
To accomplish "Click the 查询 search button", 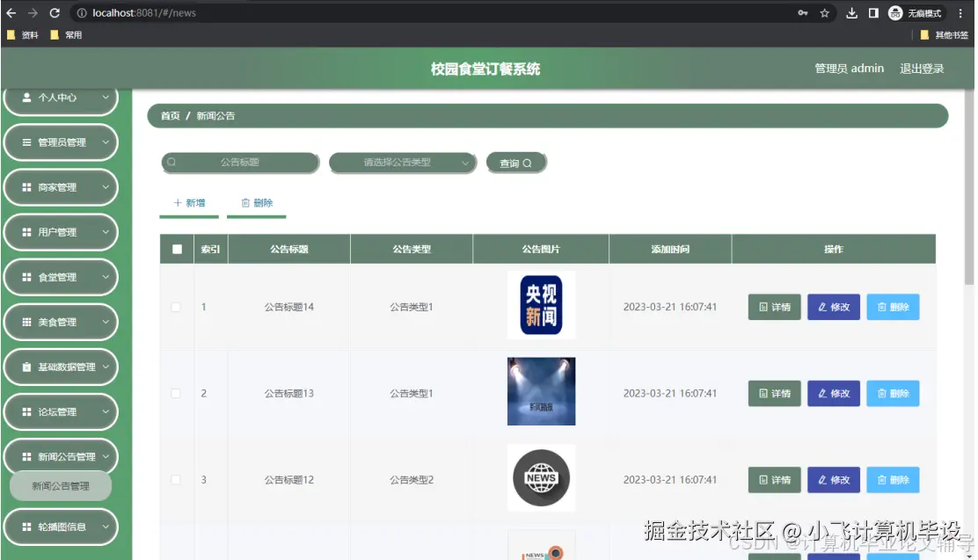I will point(516,162).
